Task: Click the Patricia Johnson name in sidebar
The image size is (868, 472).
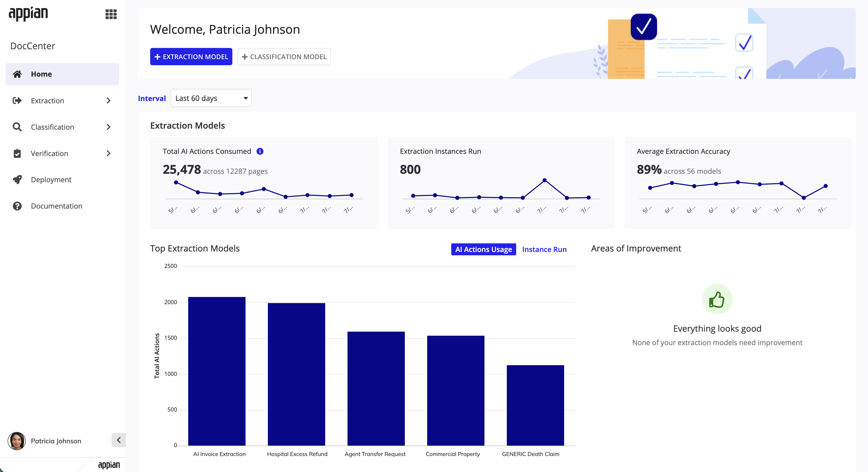Action: pos(56,441)
